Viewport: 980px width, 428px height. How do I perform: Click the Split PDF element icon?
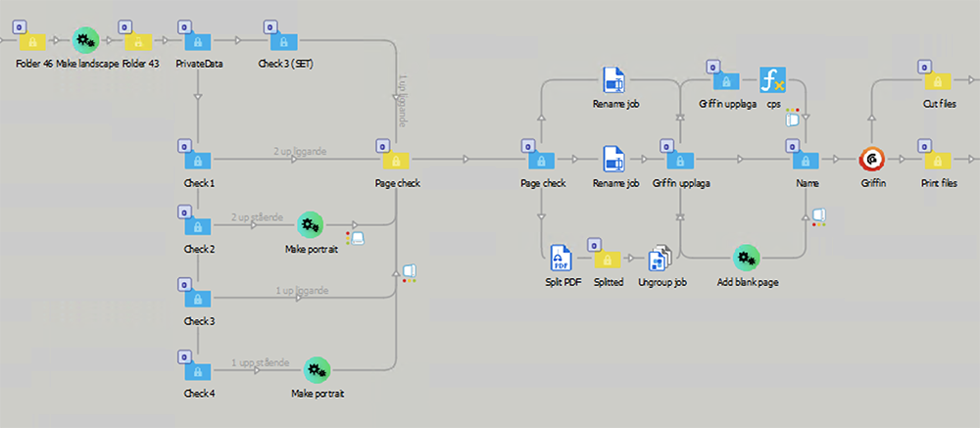coord(561,258)
